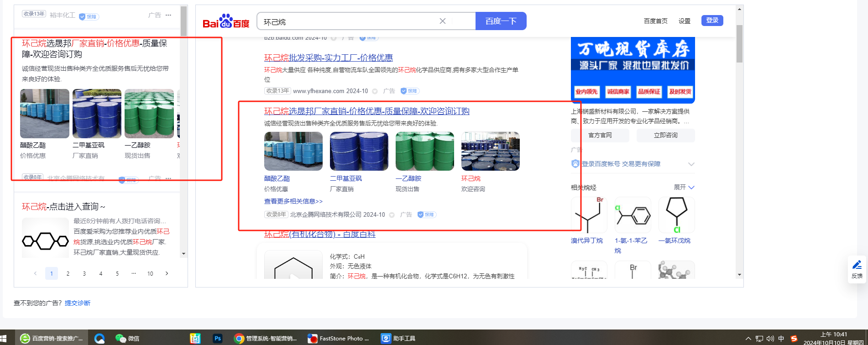
Task: Click round icon after www.yfhexane.com 2024-10
Action: 375,91
